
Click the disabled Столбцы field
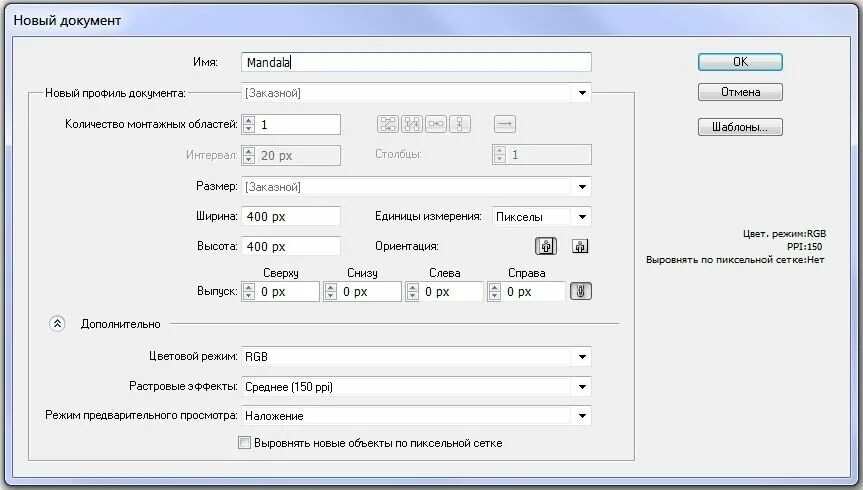click(542, 155)
